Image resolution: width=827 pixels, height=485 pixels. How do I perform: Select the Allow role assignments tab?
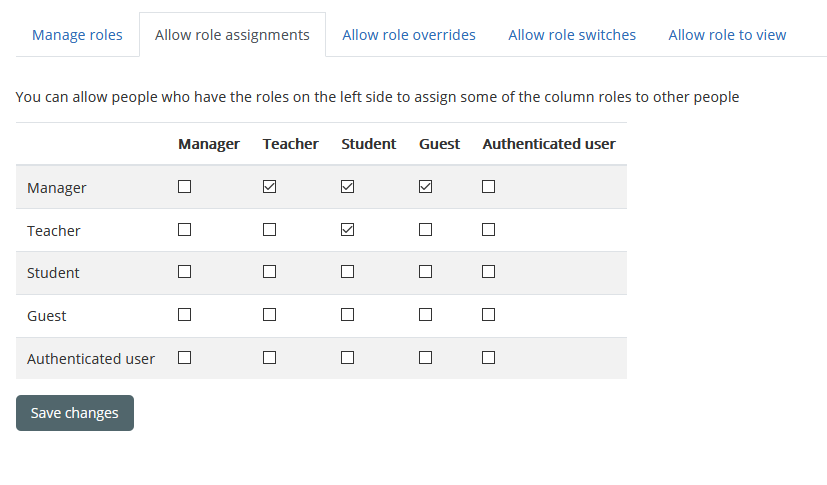click(x=232, y=35)
